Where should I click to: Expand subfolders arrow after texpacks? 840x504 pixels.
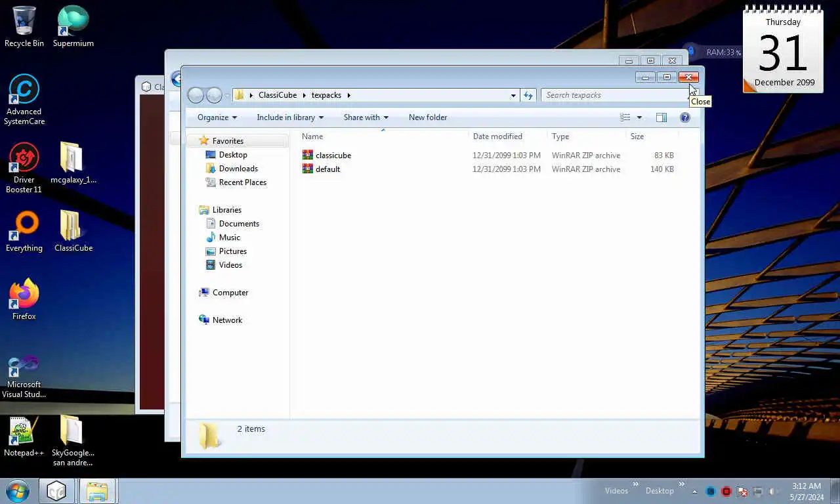point(349,95)
